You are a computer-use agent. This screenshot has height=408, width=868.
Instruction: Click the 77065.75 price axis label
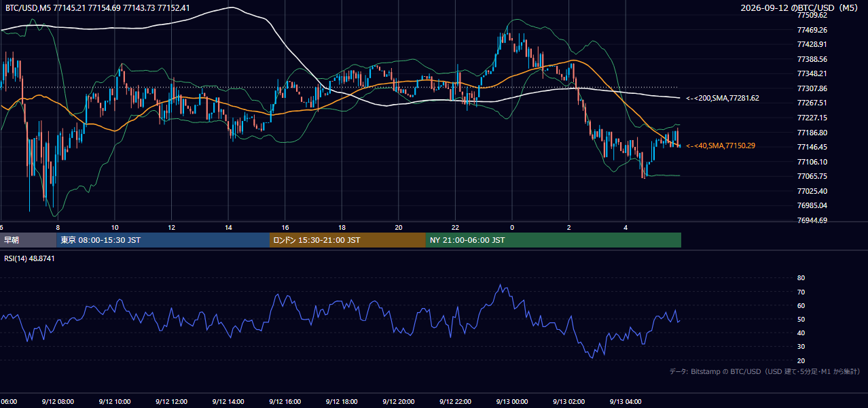pyautogui.click(x=812, y=176)
